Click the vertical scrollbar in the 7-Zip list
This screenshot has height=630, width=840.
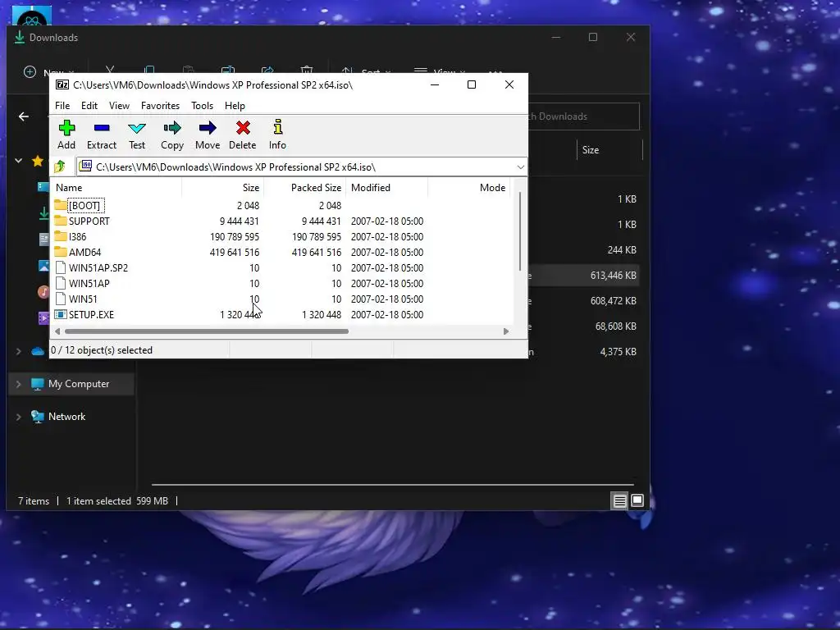pos(519,231)
